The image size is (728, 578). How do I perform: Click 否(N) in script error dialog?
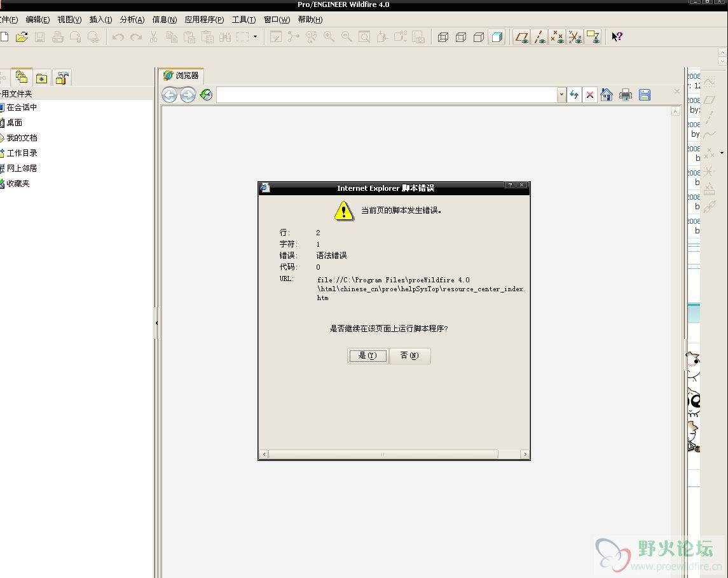tap(409, 355)
